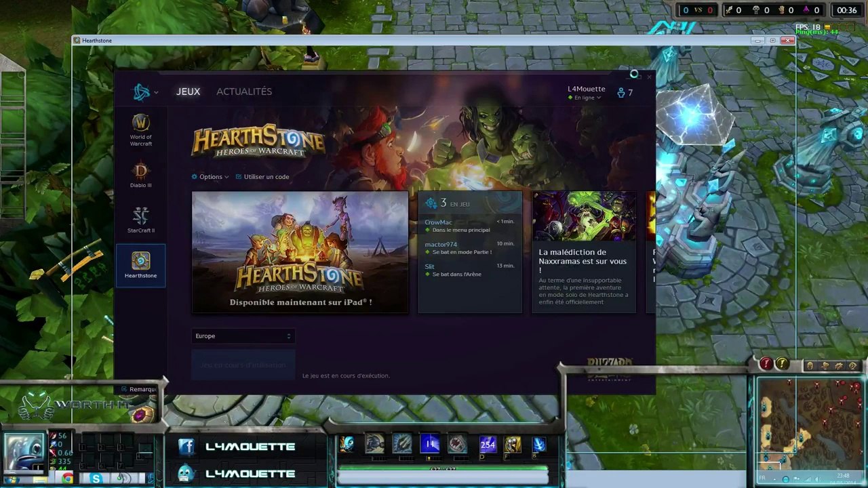Open Skype from the taskbar
This screenshot has height=488, width=868.
tap(96, 479)
